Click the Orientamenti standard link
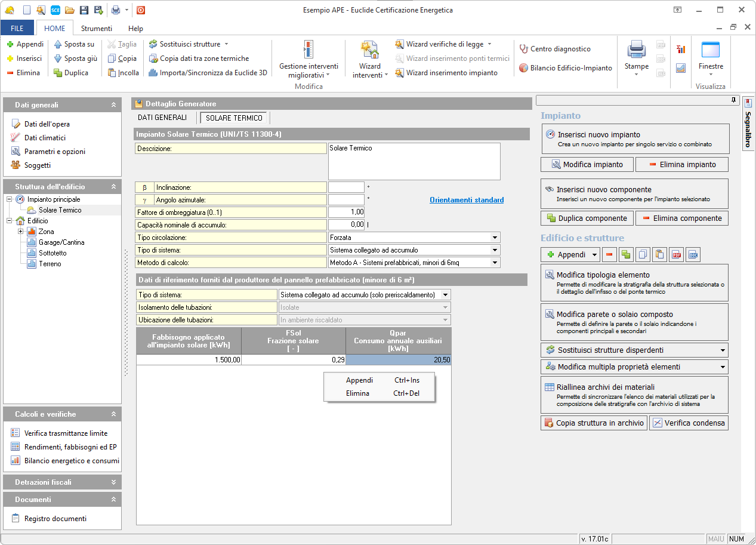 coord(467,200)
